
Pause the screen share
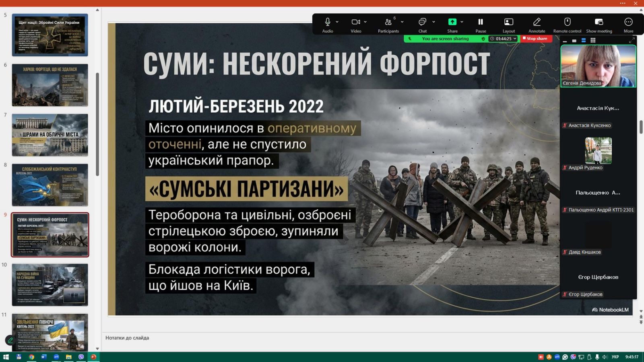pyautogui.click(x=481, y=25)
